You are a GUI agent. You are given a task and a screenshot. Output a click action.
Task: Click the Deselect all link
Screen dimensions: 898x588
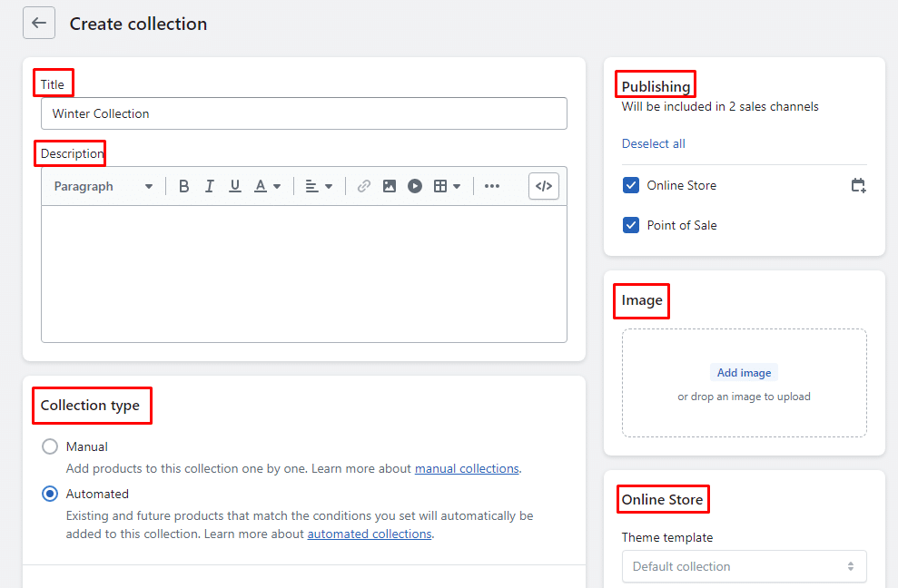[653, 143]
